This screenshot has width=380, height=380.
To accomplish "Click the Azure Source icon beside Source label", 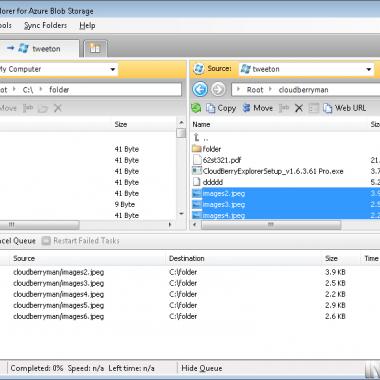I will point(199,69).
